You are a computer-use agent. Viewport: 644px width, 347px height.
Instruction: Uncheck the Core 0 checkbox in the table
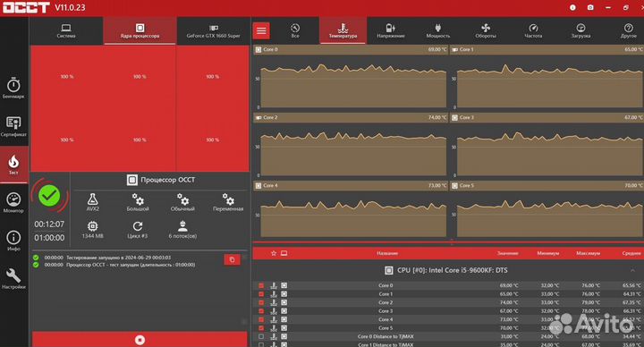pyautogui.click(x=261, y=285)
